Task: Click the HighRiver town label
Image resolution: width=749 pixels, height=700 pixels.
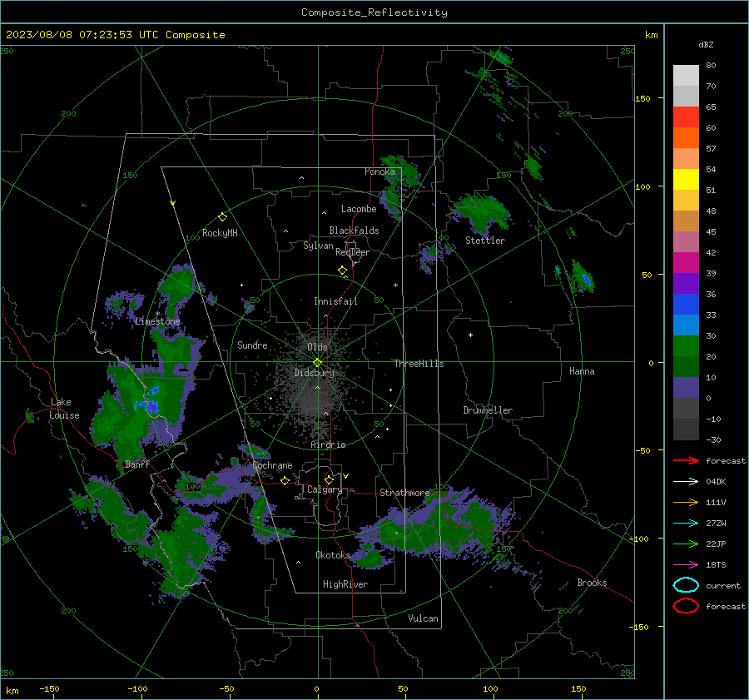Action: tap(345, 584)
